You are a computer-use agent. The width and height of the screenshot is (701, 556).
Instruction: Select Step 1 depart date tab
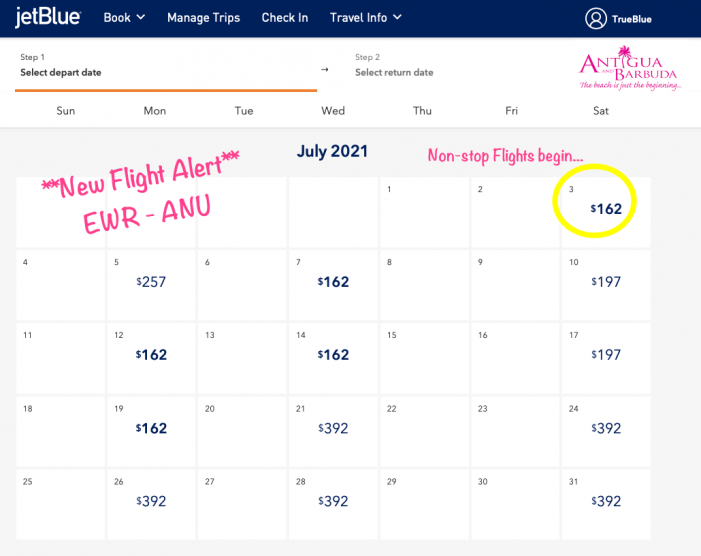coord(165,65)
